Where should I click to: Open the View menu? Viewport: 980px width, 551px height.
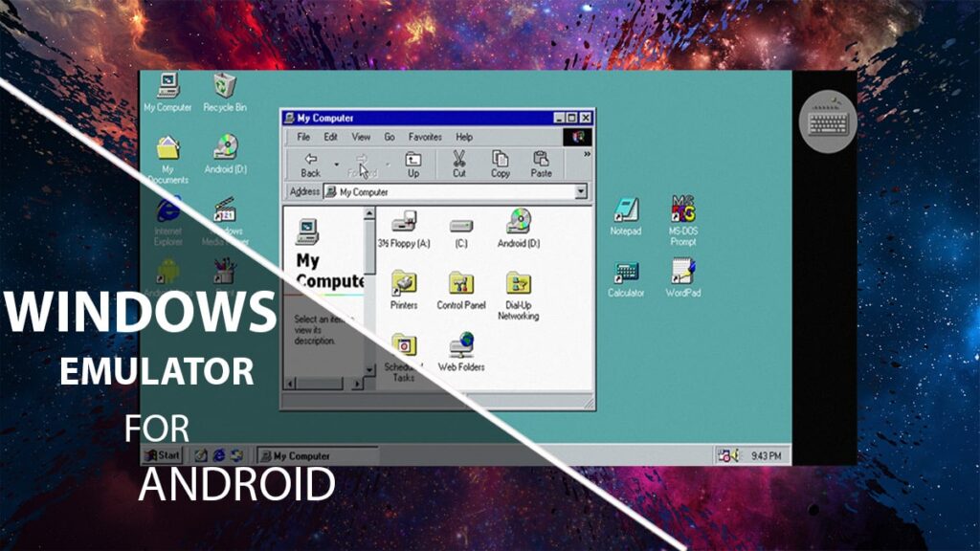click(x=361, y=137)
